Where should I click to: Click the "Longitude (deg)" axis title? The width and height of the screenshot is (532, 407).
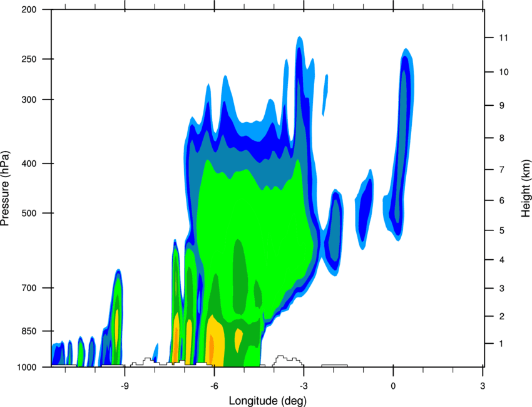point(268,401)
